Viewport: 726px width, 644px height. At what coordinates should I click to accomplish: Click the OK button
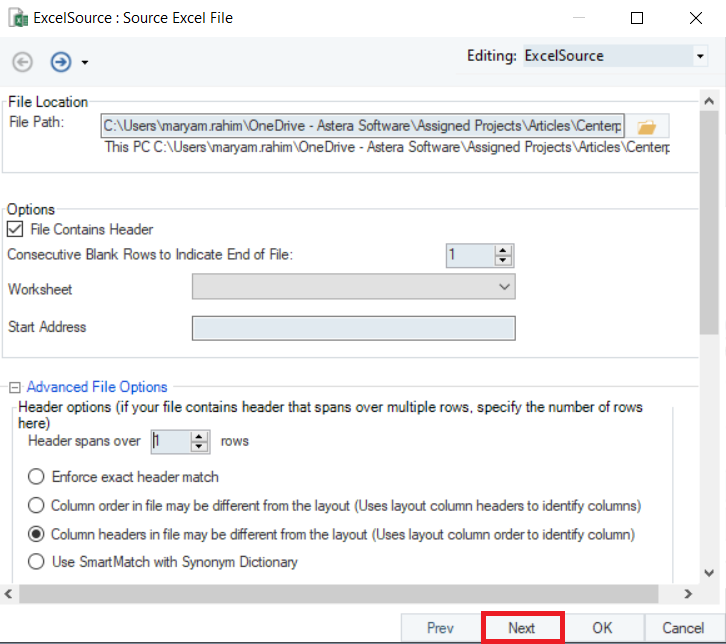pyautogui.click(x=602, y=628)
